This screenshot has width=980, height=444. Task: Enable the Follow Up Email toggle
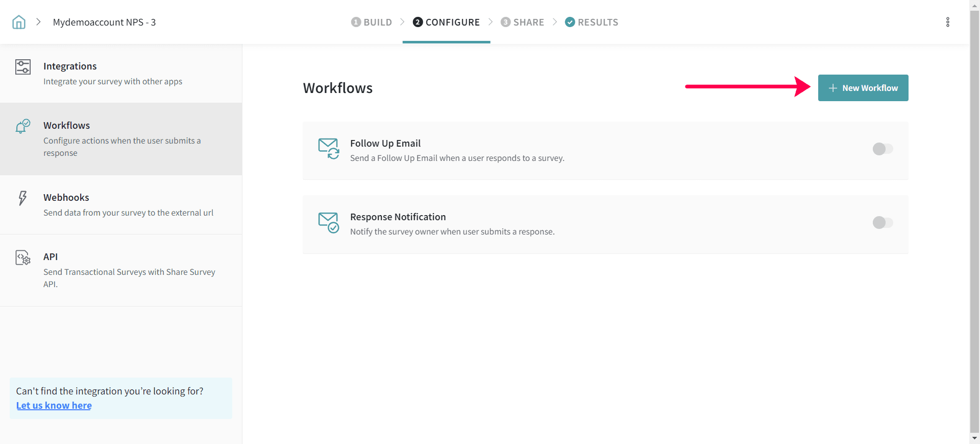[883, 149]
